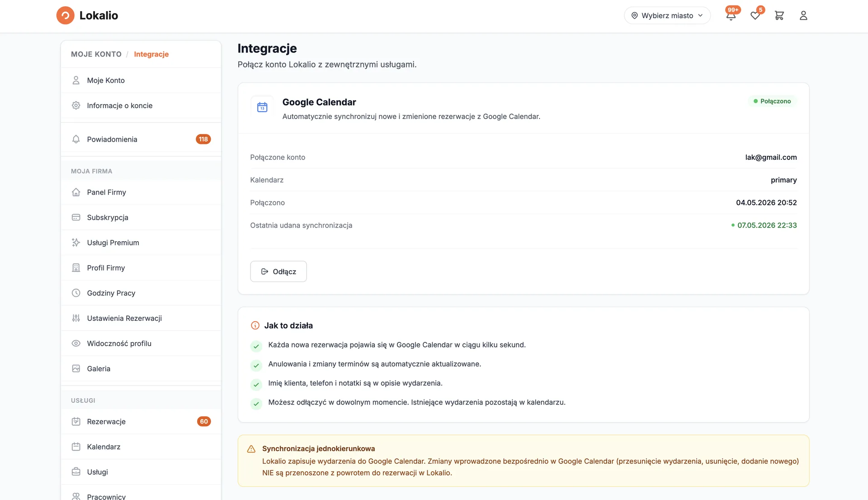Image resolution: width=868 pixels, height=500 pixels.
Task: Open the Wybierz miasto city dropdown
Action: (x=667, y=15)
